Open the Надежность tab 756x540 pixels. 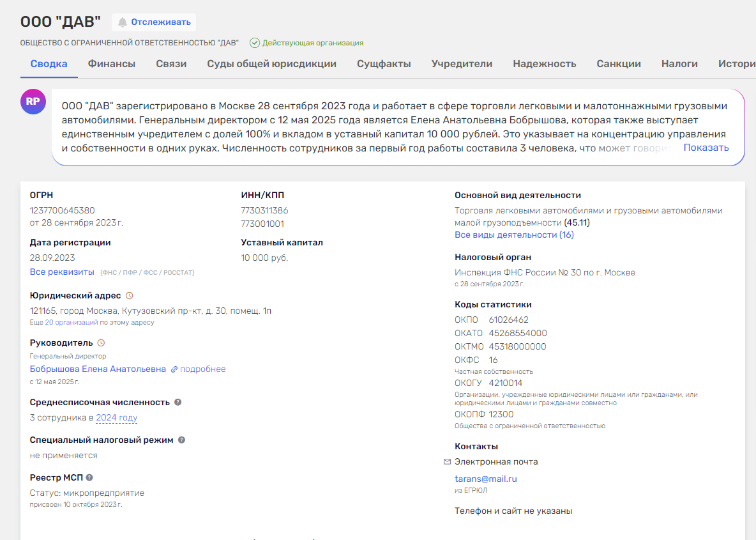click(545, 64)
